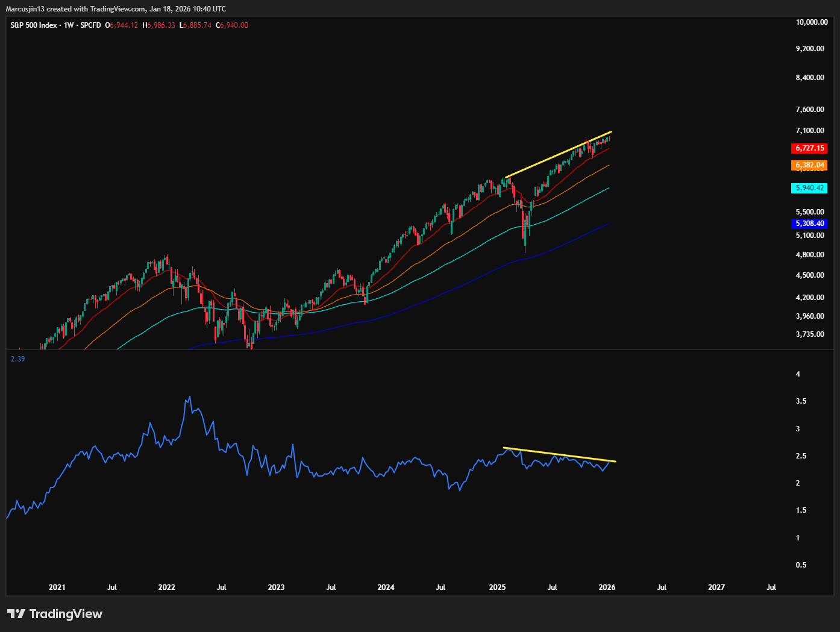The height and width of the screenshot is (632, 840).
Task: Select the yellow trendline above the price candles
Action: pyautogui.click(x=559, y=154)
